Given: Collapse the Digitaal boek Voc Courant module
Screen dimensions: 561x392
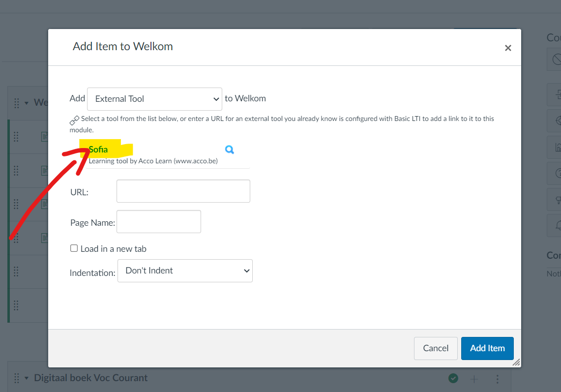Looking at the screenshot, I should coord(27,378).
